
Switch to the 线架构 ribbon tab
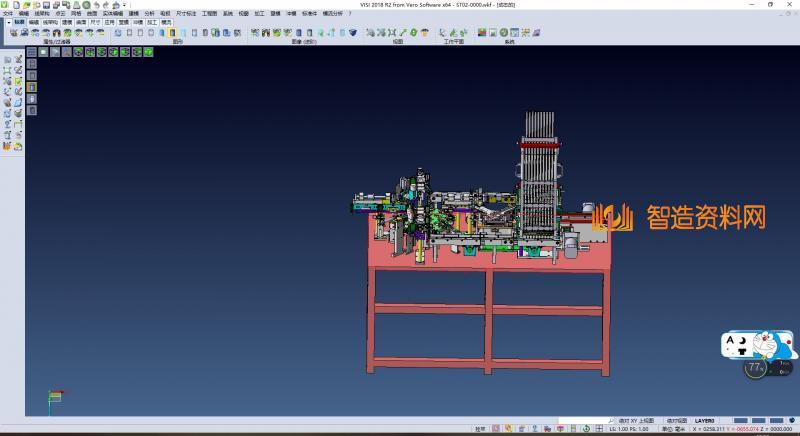point(50,21)
